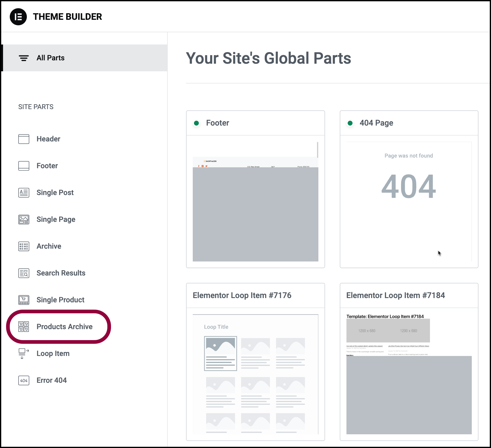The height and width of the screenshot is (448, 491).
Task: Click the Elementor logo icon
Action: pos(18,17)
